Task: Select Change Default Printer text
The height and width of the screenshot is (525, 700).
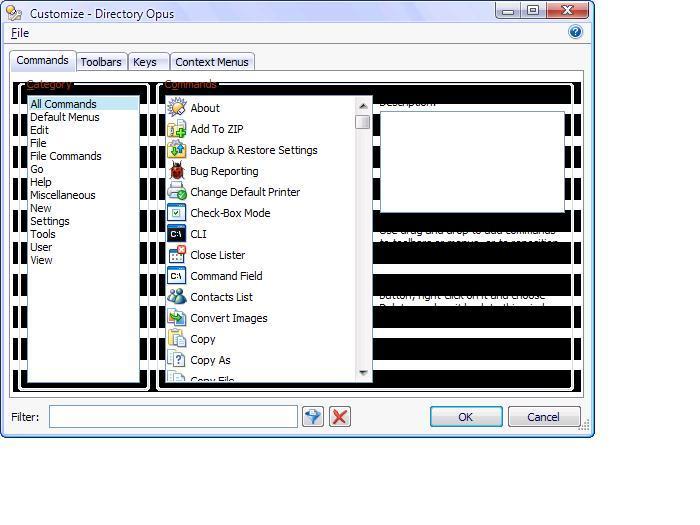Action: (245, 192)
